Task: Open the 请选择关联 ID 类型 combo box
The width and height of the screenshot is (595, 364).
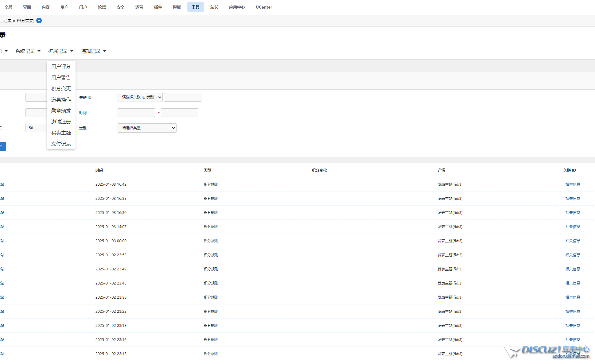Action: 140,97
